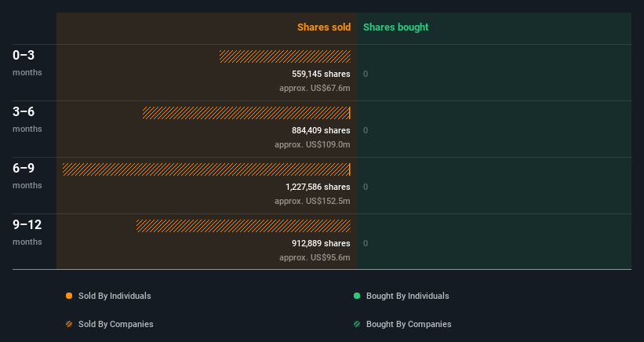The width and height of the screenshot is (644, 342).
Task: Select the Shares sold column header
Action: (x=324, y=27)
